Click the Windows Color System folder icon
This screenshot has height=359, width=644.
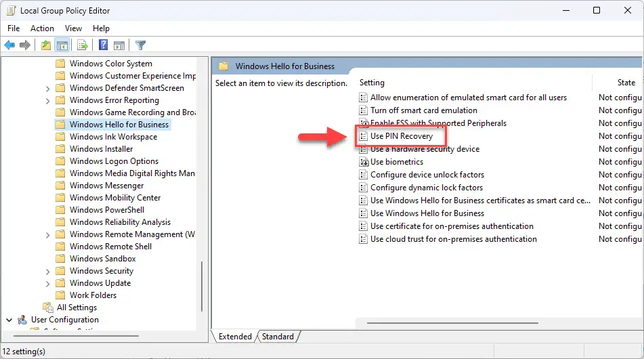point(60,64)
